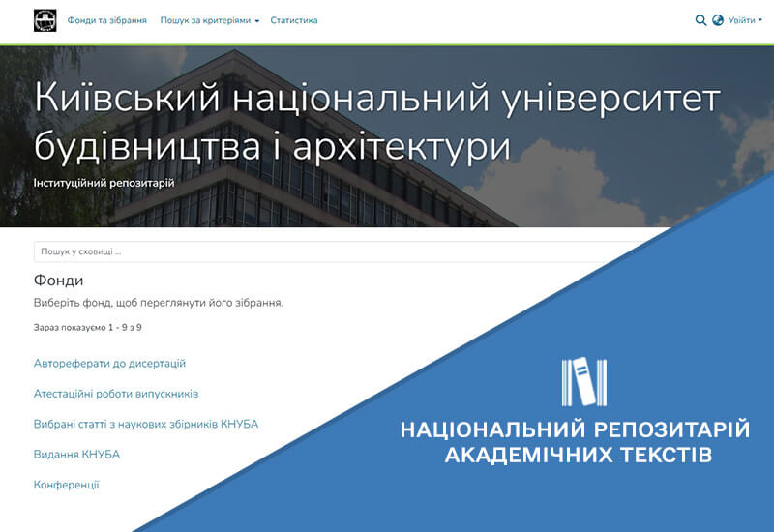Click the Київський національний університет title
Screen dimensions: 774x532
pyautogui.click(x=377, y=122)
